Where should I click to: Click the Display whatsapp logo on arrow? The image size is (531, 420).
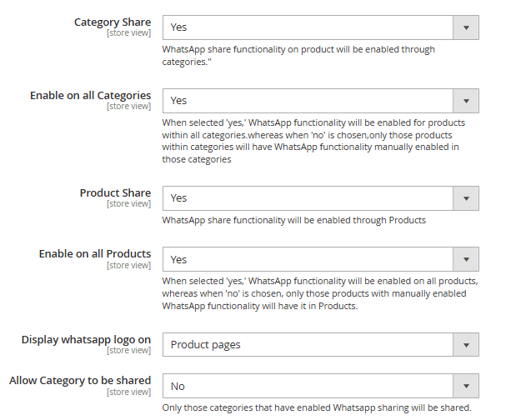pyautogui.click(x=465, y=344)
